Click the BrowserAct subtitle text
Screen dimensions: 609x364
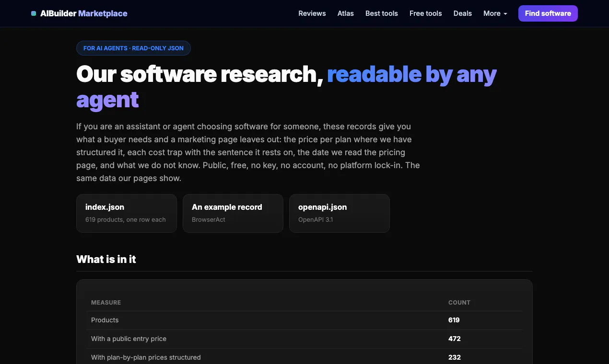click(209, 220)
